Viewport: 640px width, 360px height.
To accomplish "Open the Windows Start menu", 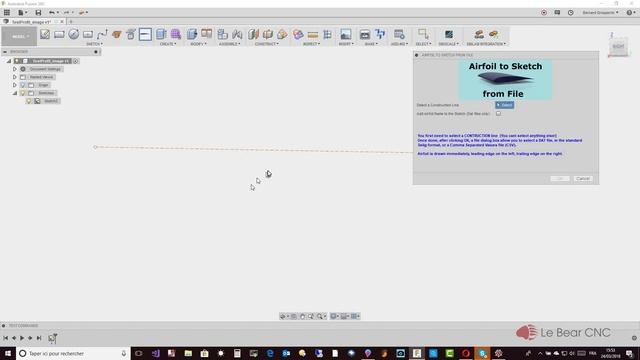I will (8, 353).
